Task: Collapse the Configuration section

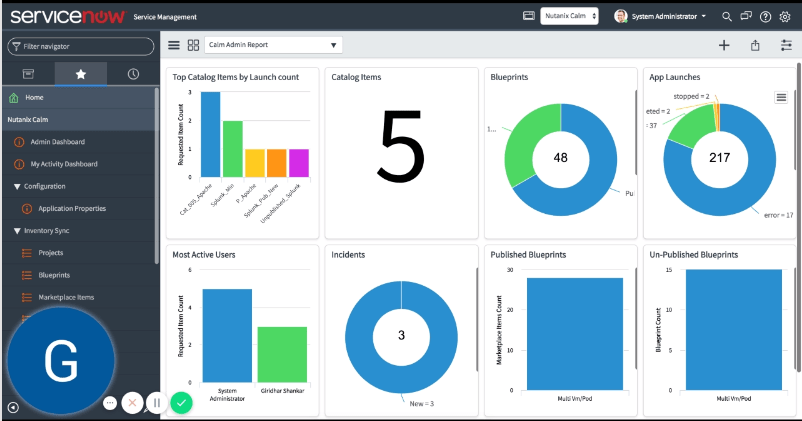Action: (x=18, y=186)
